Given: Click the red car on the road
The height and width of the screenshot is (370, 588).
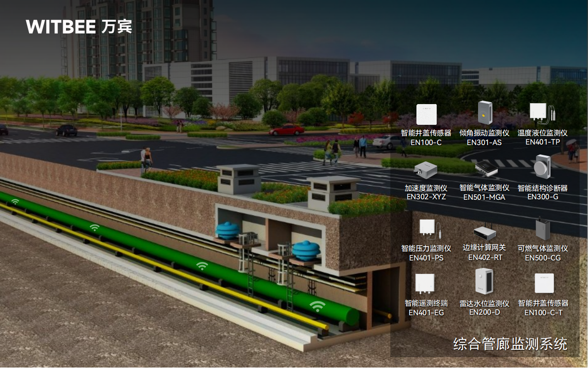Looking at the screenshot, I should [x=286, y=130].
